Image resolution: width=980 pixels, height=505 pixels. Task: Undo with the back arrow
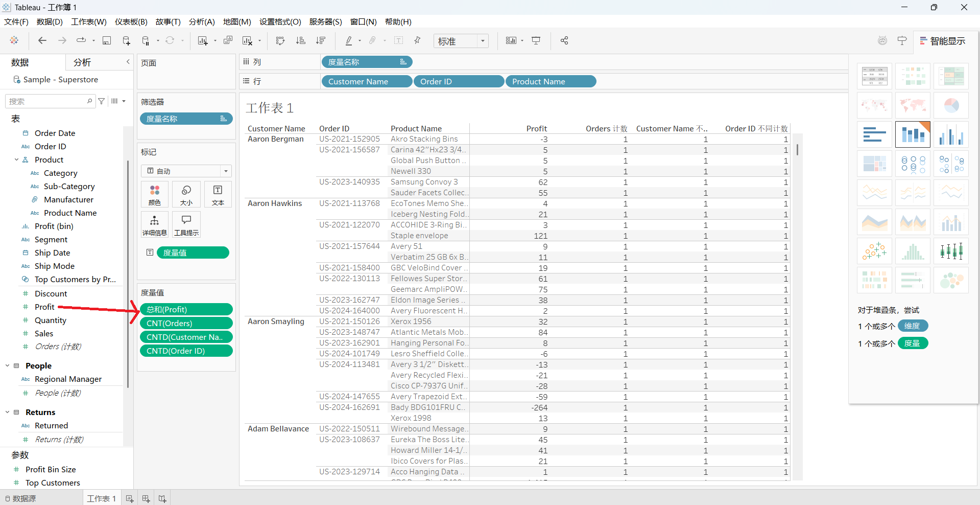(42, 40)
